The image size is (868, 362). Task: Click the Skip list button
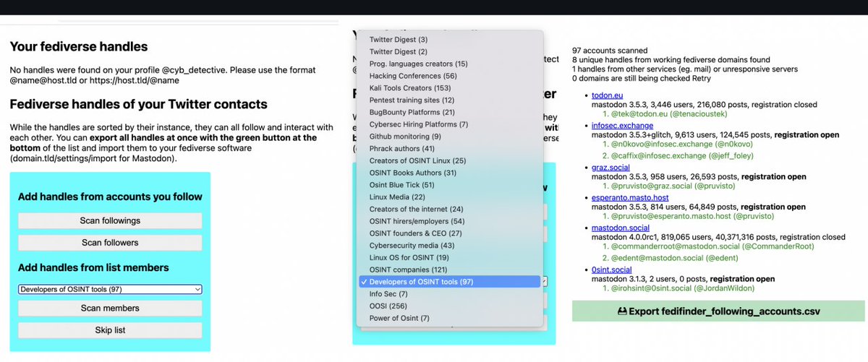click(x=110, y=330)
